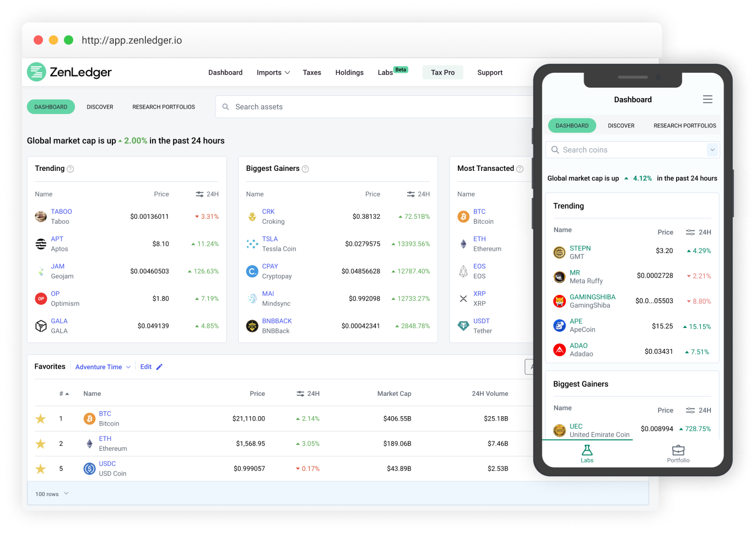Click the mobile DASHBOARD pill tab
The image size is (756, 533).
click(572, 126)
